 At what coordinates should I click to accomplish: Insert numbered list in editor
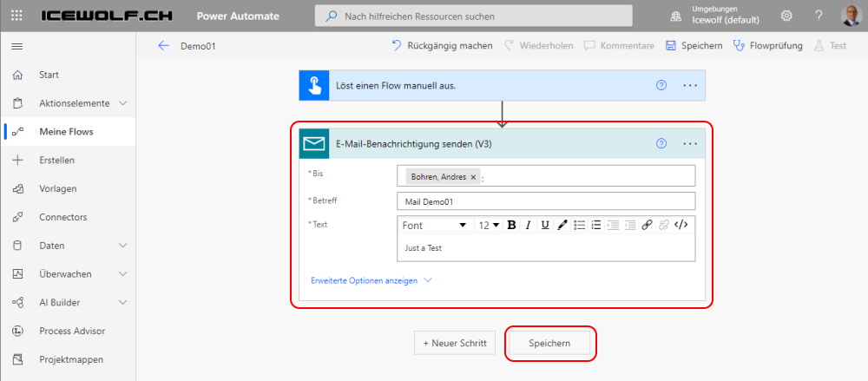pyautogui.click(x=595, y=225)
